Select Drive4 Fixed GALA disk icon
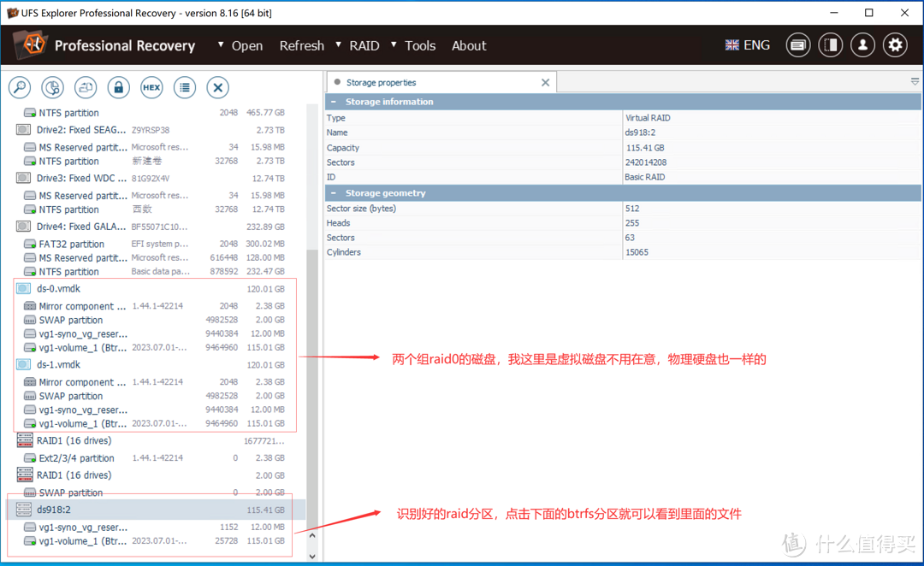Screen dimensions: 924x566 click(x=24, y=227)
